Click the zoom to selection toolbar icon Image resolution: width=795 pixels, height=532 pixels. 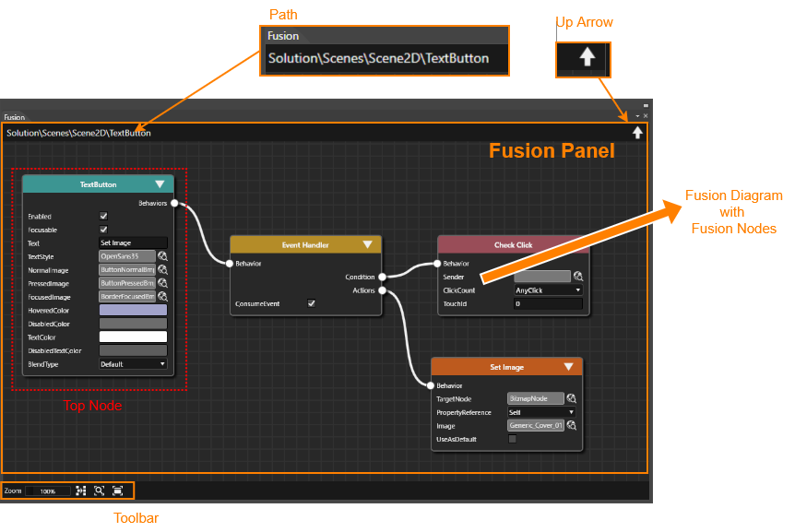[x=100, y=491]
